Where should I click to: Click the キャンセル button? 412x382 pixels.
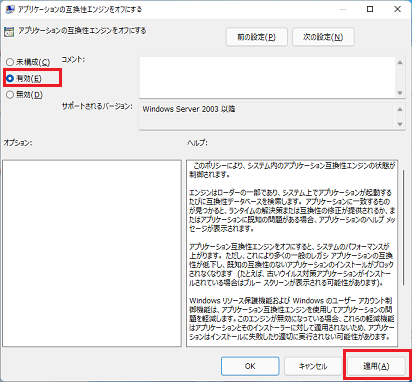[x=313, y=366]
